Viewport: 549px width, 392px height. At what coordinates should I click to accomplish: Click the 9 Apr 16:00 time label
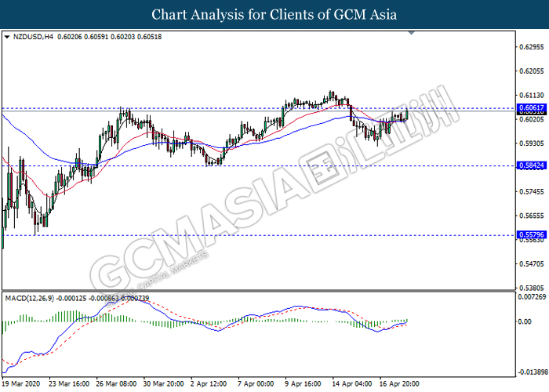click(304, 384)
